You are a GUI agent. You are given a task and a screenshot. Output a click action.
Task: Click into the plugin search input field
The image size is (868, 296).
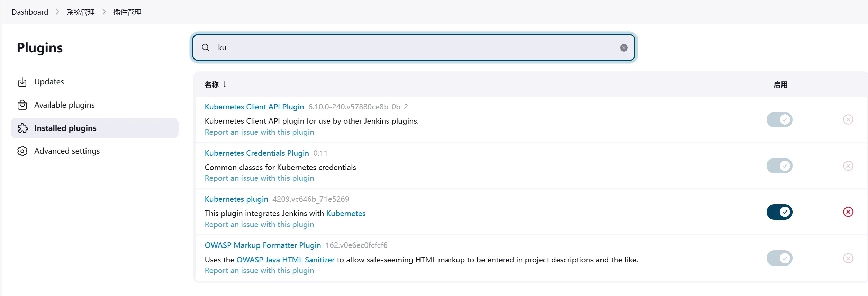point(415,48)
